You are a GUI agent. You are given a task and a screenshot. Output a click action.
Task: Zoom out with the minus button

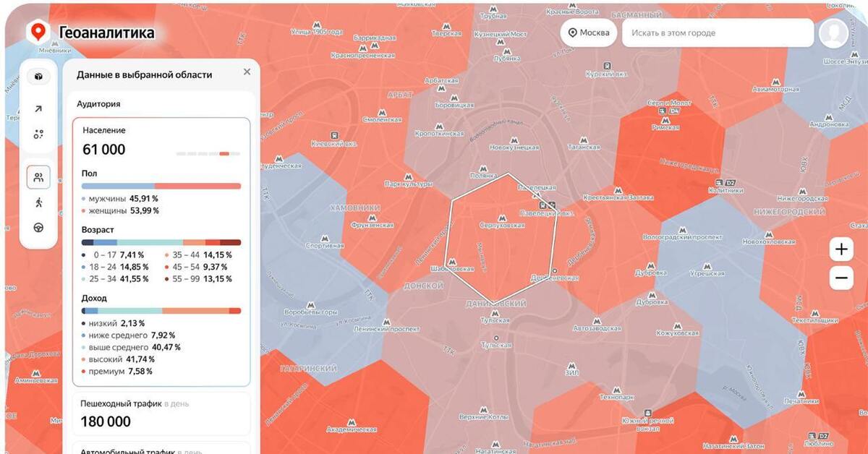(x=841, y=278)
